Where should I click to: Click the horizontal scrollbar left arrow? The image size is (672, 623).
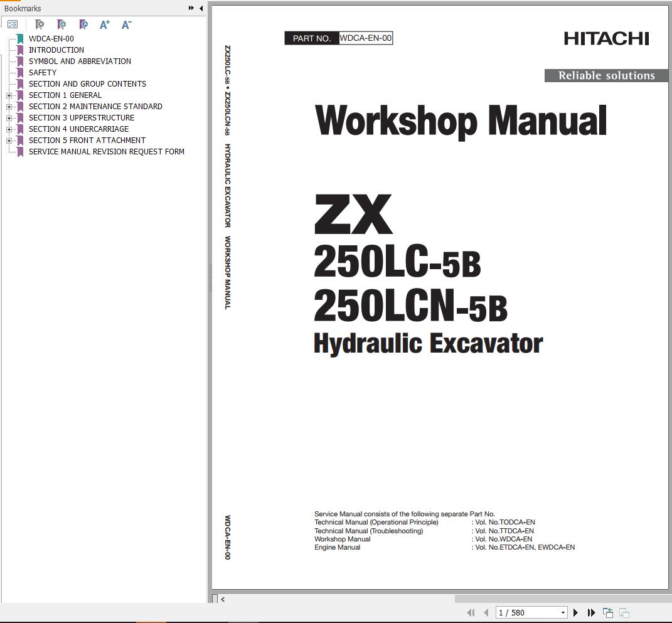(223, 599)
